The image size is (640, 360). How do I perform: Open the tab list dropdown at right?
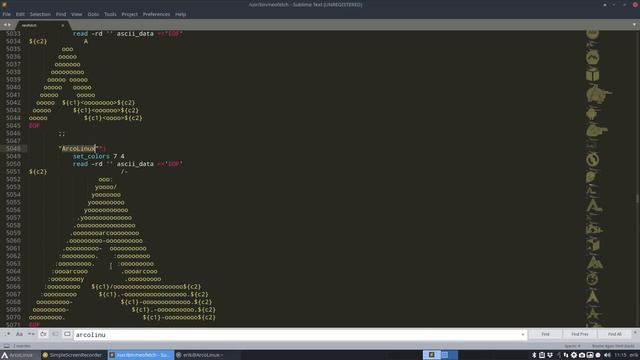[634, 24]
